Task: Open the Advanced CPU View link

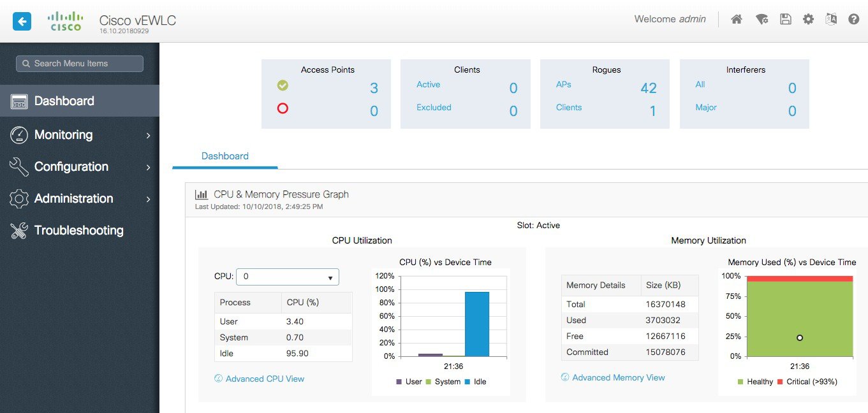Action: click(265, 379)
